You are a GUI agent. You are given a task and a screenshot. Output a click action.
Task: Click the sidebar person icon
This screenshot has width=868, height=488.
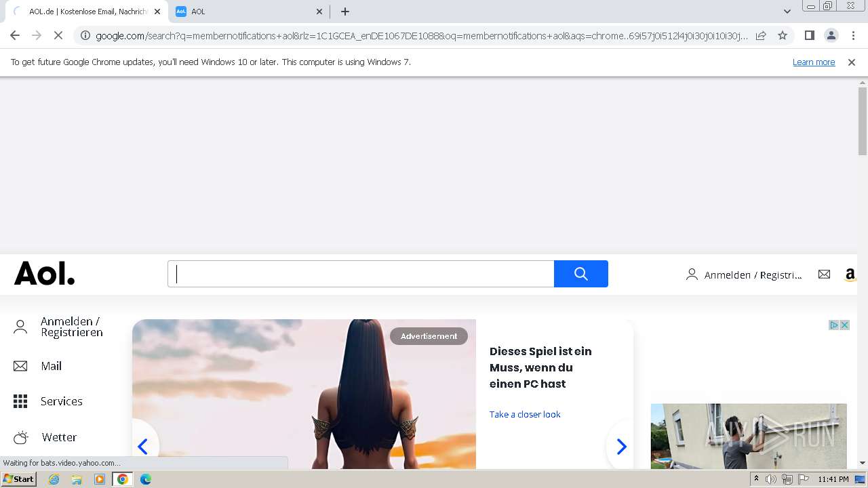click(20, 327)
